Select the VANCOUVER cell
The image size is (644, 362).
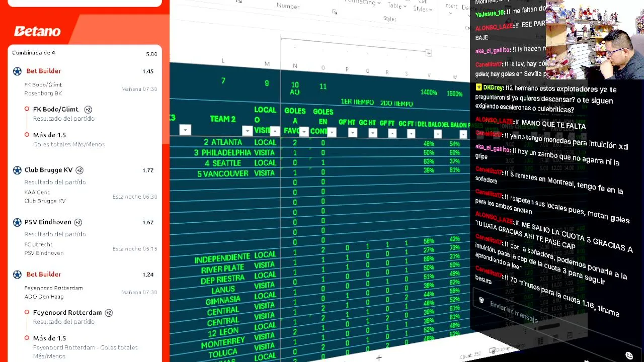tap(223, 174)
